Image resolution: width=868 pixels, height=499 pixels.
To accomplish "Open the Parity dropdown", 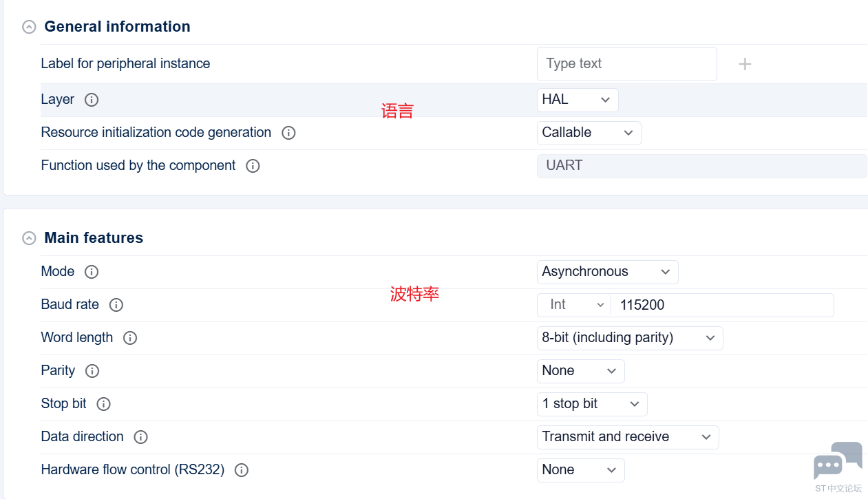I will pyautogui.click(x=580, y=371).
